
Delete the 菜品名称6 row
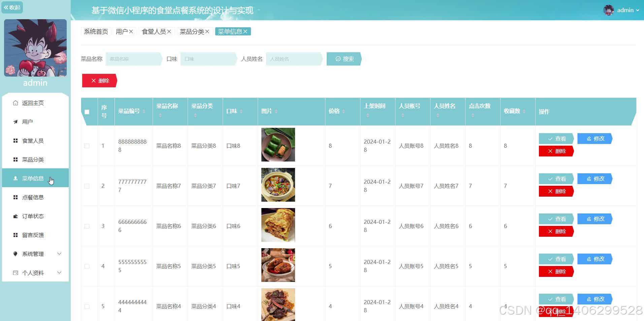pyautogui.click(x=556, y=231)
